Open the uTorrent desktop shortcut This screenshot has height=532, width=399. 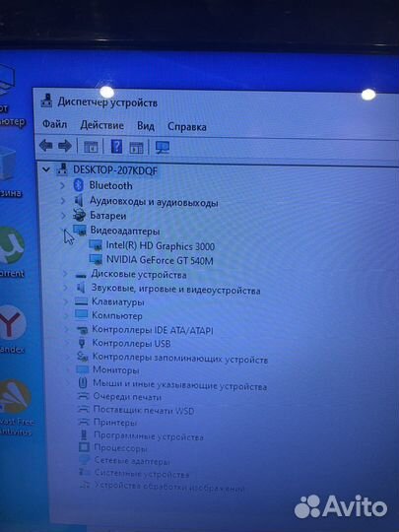click(x=11, y=246)
